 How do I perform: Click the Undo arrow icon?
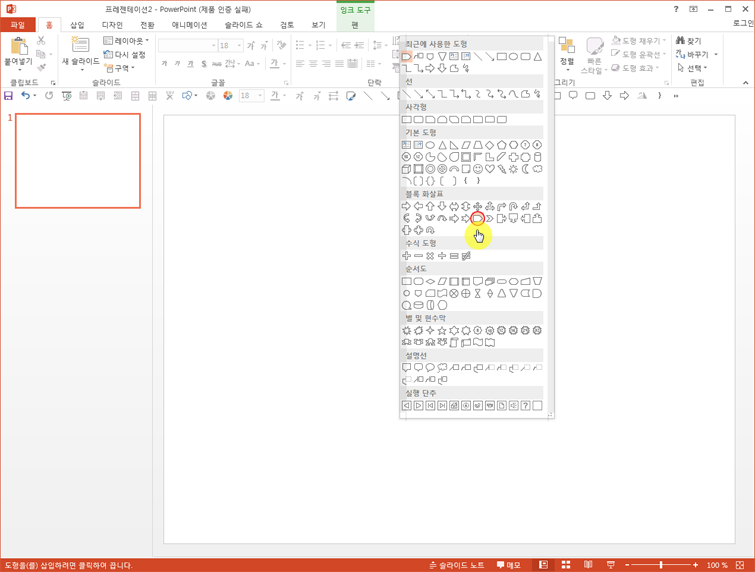(x=25, y=96)
